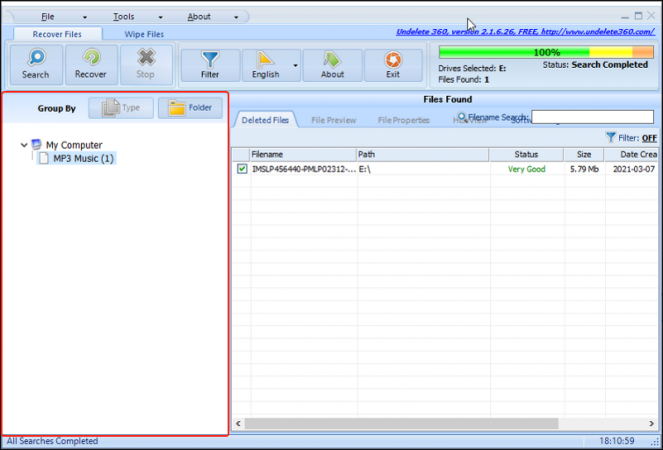
Task: Open the About toolbar icon
Action: coord(332,59)
